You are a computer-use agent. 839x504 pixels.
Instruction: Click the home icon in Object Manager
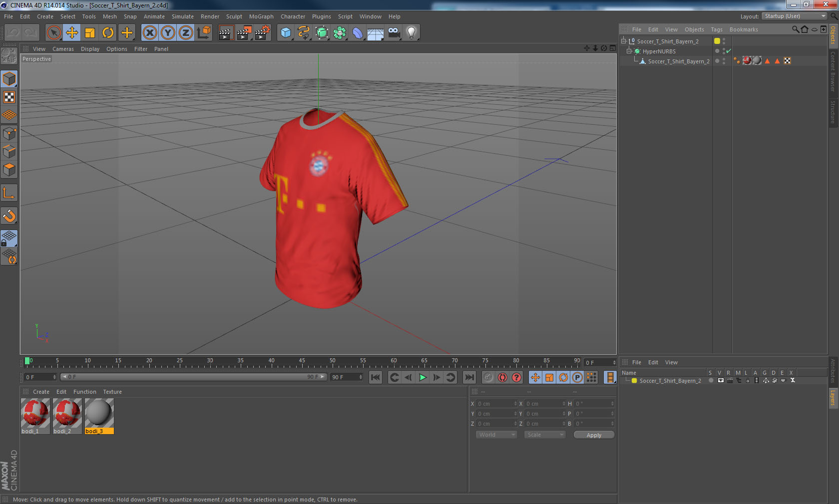coord(805,29)
